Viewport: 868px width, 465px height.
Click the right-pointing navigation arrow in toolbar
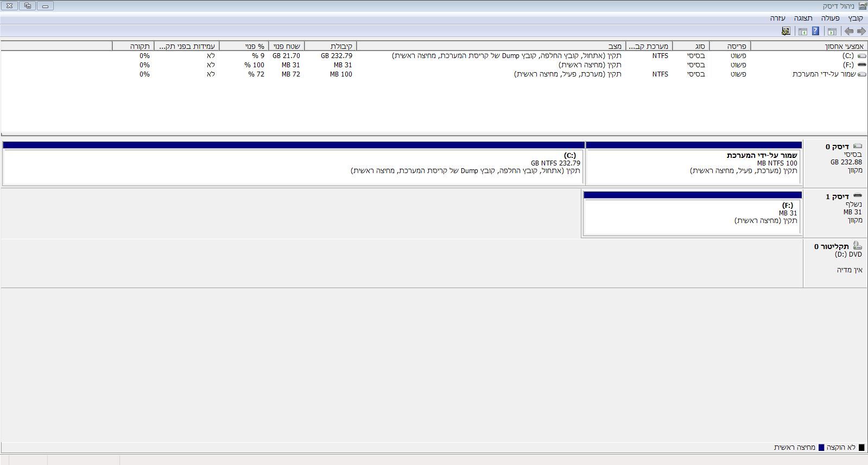[861, 31]
